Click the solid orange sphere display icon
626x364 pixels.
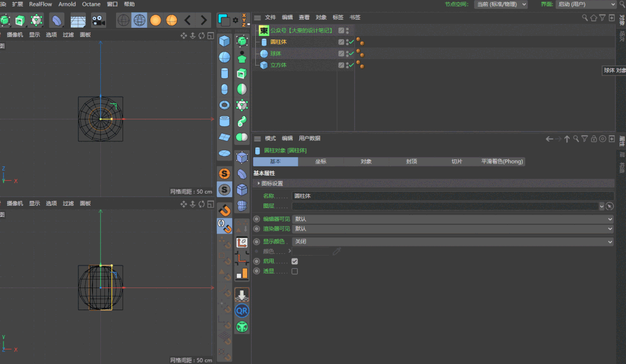coord(155,20)
